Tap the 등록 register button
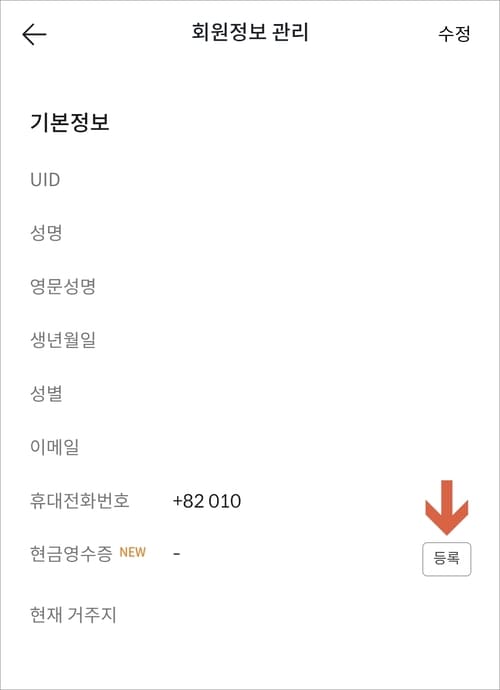The height and width of the screenshot is (690, 500). pos(447,559)
